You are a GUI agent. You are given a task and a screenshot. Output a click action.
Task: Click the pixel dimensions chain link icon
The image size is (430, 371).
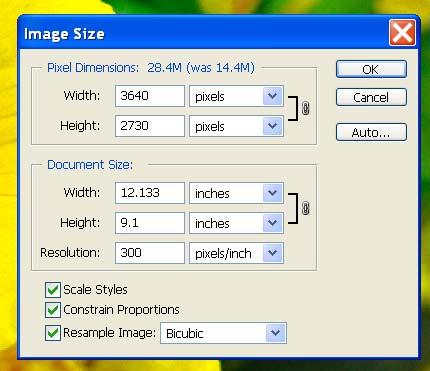[305, 108]
